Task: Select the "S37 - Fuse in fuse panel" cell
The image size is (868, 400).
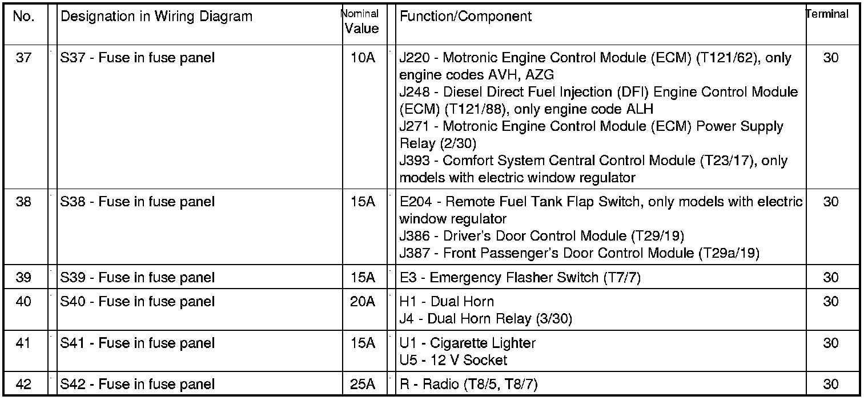Action: pos(138,58)
